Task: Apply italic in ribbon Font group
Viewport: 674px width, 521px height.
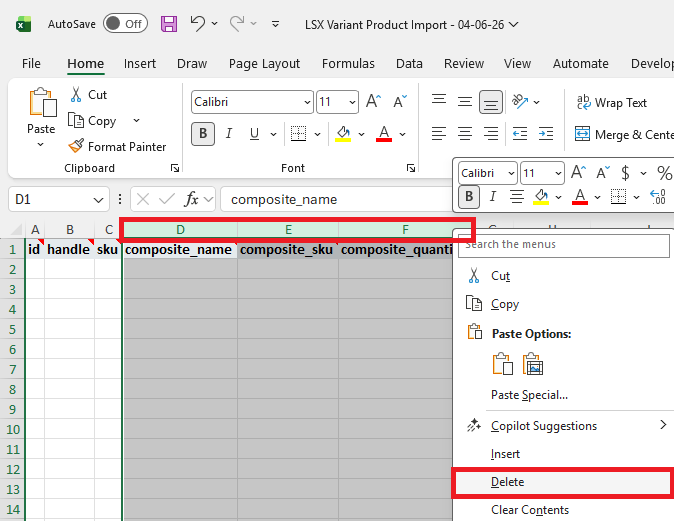Action: coord(229,134)
